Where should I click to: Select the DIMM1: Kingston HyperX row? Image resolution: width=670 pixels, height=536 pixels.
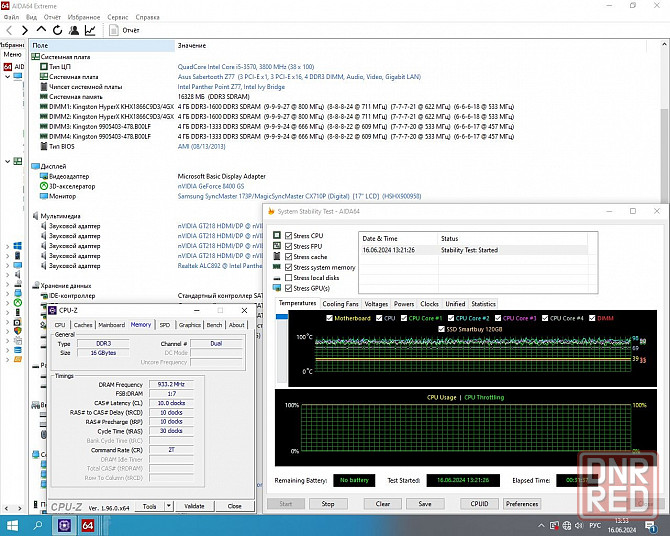pos(277,106)
